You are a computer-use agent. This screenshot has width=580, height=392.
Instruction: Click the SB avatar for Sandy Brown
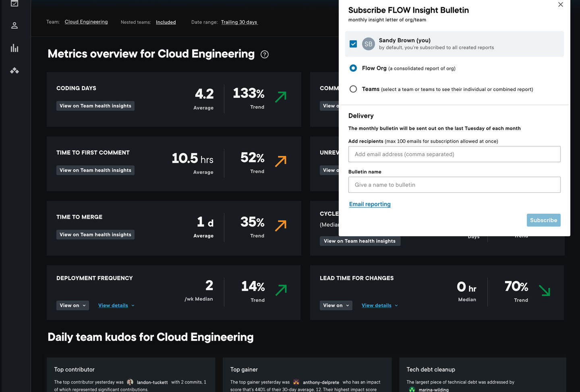point(369,44)
